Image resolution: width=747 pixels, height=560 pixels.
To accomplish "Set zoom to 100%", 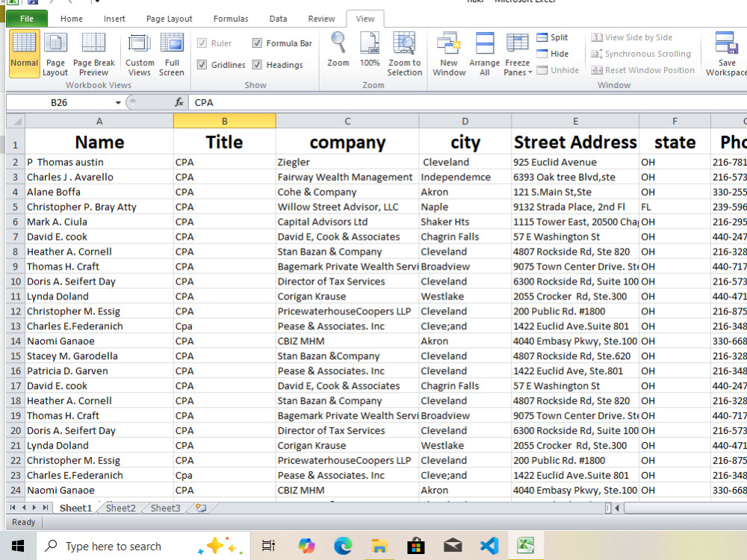I will [x=370, y=49].
